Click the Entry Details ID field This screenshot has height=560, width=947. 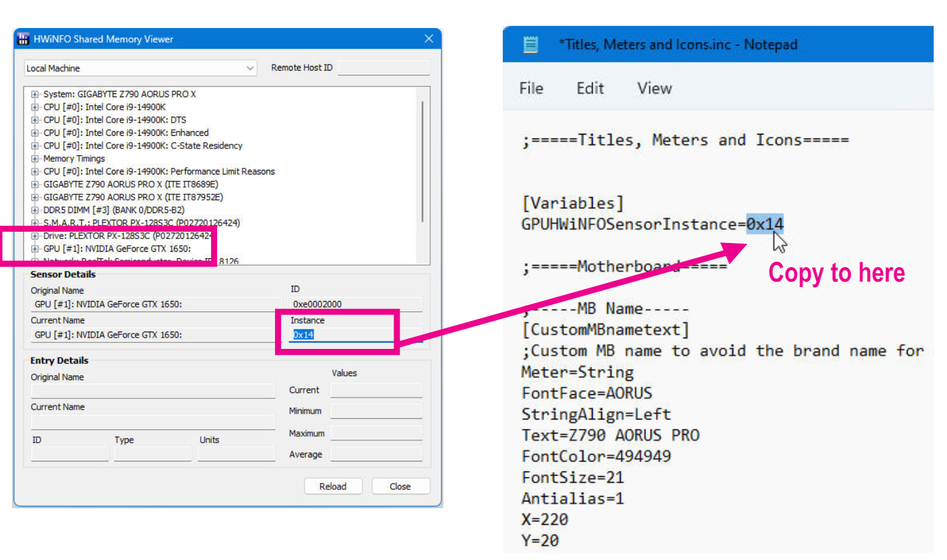(70, 453)
